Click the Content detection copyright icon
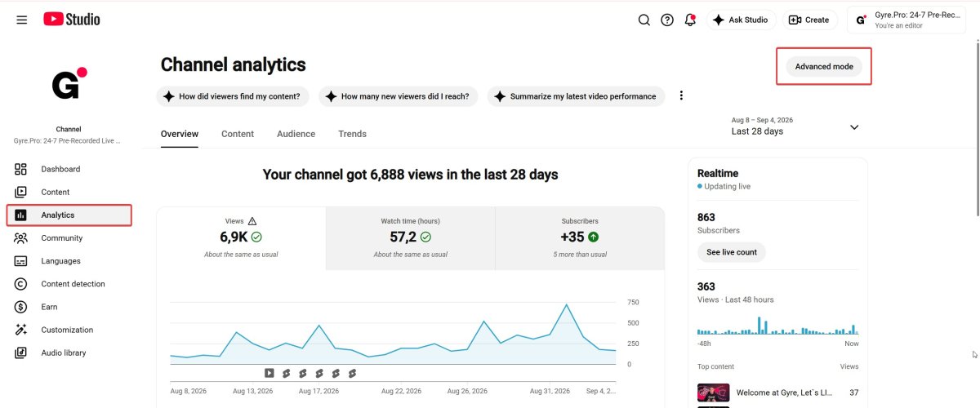 coord(21,284)
